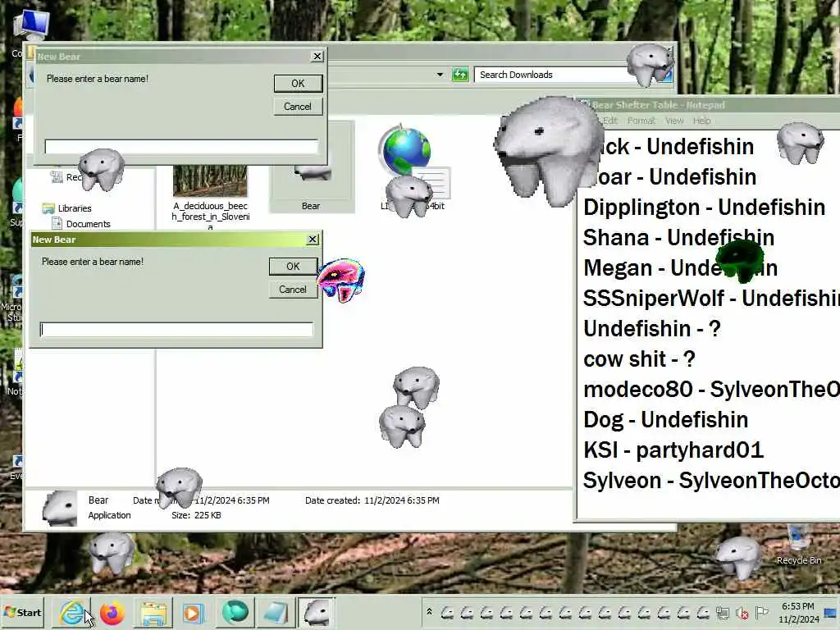Switch to Notepad taskbar button
The width and height of the screenshot is (840, 630).
click(x=276, y=613)
